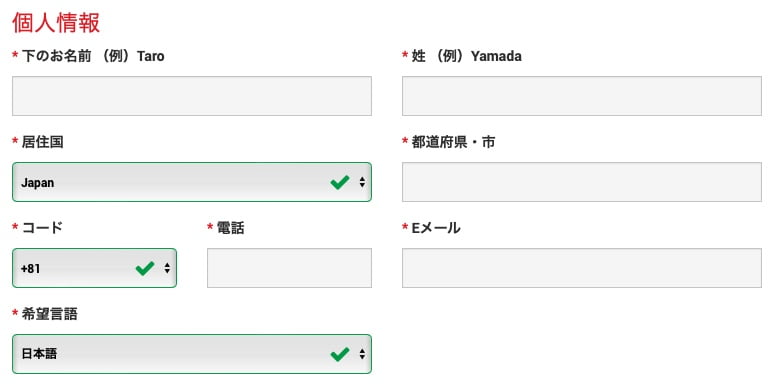Focus the Eメール input field
Image resolution: width=782 pixels, height=390 pixels.
point(582,268)
